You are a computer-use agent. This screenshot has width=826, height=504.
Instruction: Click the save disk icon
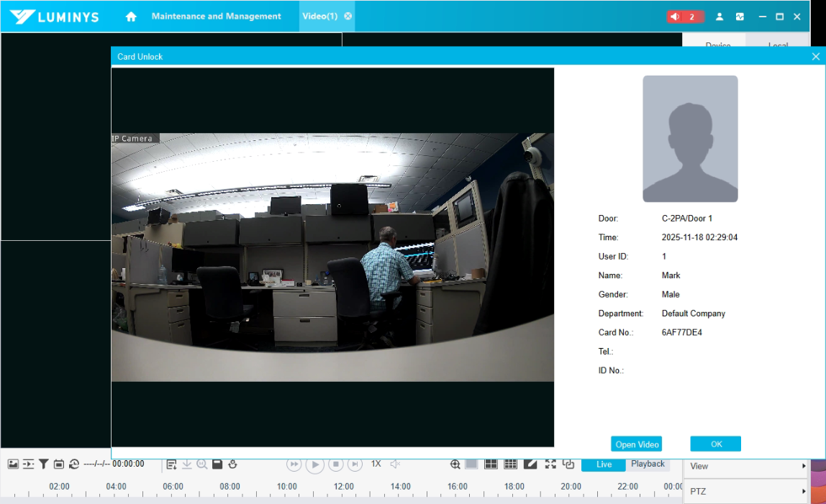tap(217, 464)
